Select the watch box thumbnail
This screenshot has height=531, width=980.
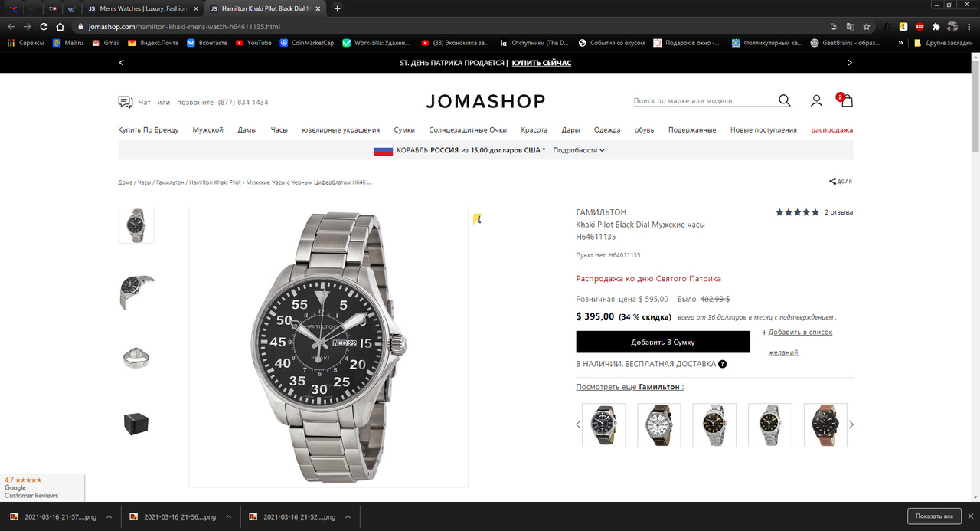tap(136, 424)
